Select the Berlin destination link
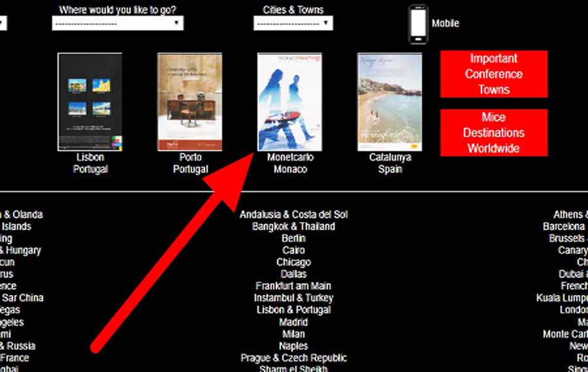The width and height of the screenshot is (588, 372). click(x=293, y=238)
